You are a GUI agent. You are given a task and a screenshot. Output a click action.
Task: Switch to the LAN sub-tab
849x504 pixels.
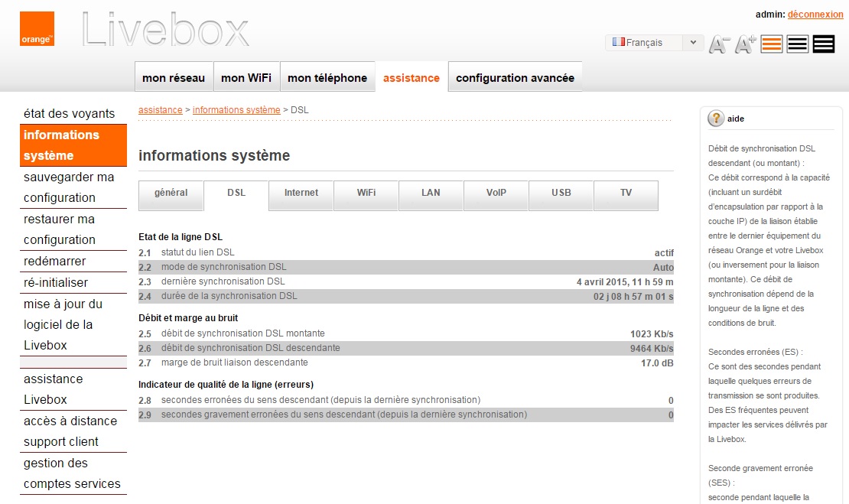click(431, 195)
